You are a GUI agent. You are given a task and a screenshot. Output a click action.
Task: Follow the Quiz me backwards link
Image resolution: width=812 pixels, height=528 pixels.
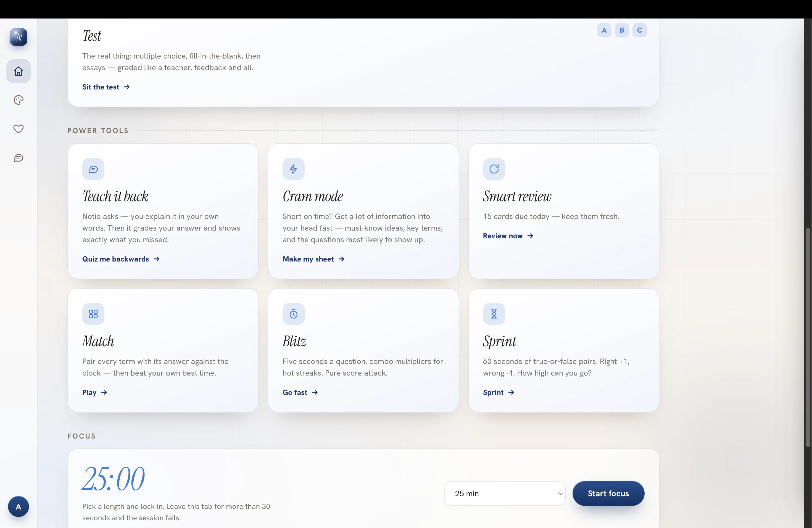[121, 259]
